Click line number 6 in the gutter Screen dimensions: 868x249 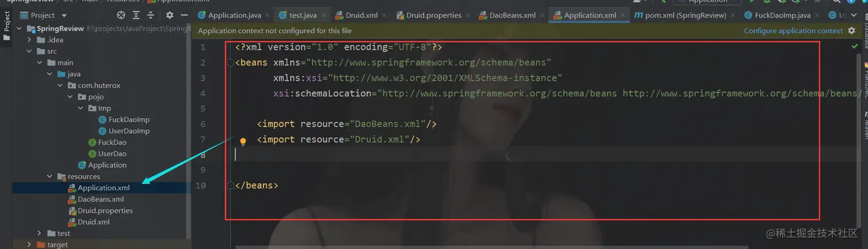203,124
